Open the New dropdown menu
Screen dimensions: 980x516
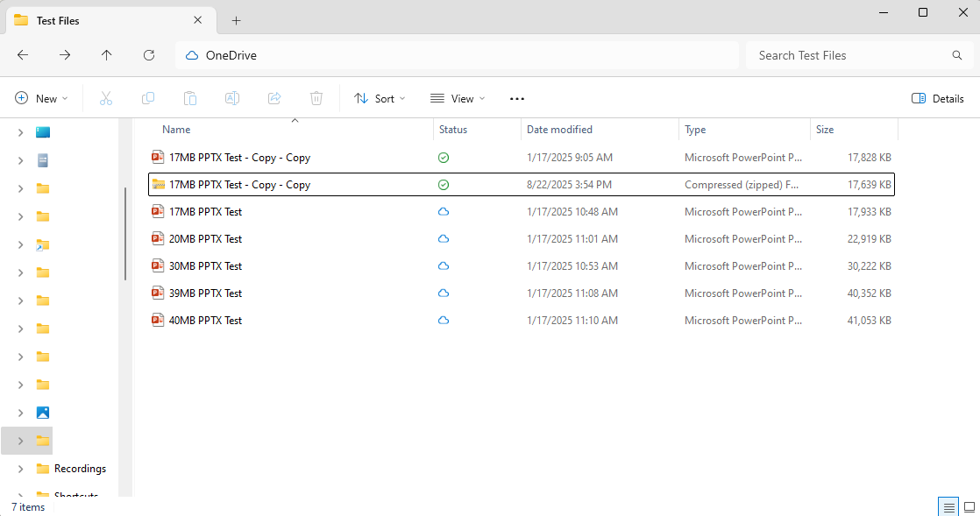(41, 99)
